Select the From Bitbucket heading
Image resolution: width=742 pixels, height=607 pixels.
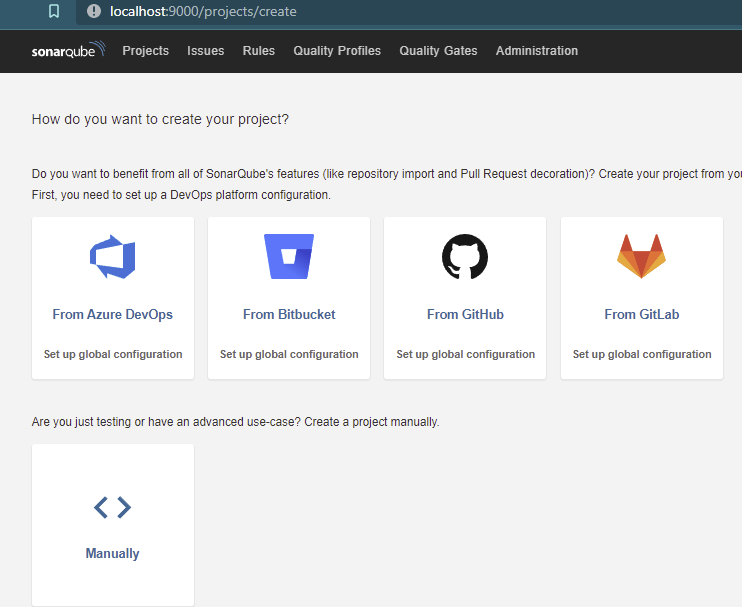(289, 314)
